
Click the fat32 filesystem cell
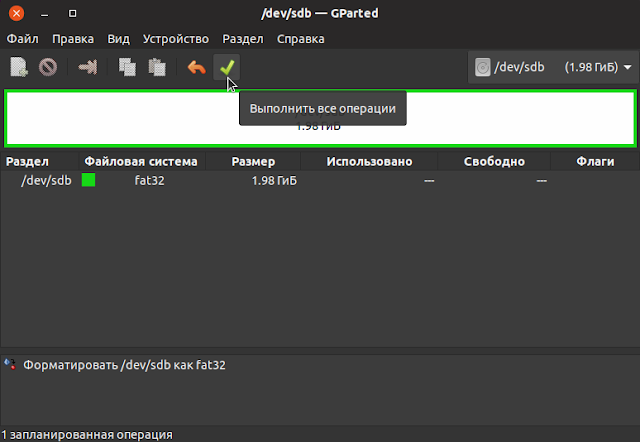(149, 180)
